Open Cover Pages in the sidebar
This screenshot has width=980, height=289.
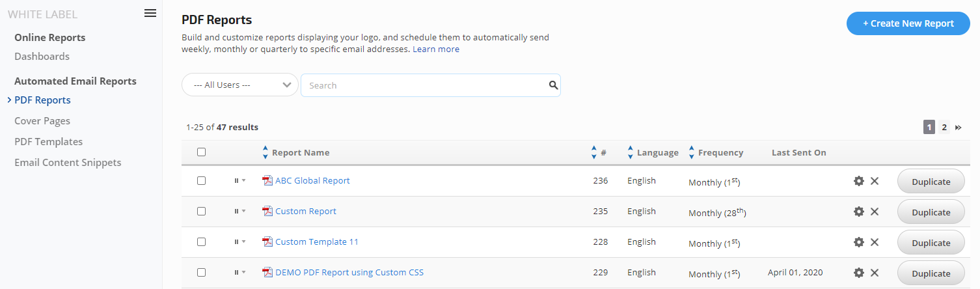point(42,121)
